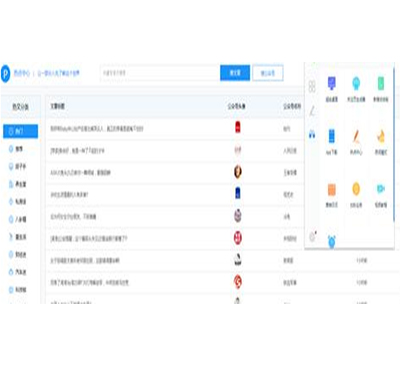Select the highlighted blue sidebar category

[20, 131]
